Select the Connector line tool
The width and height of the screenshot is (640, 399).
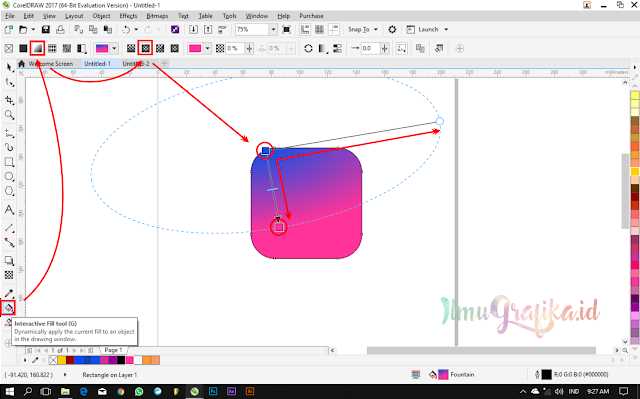9,242
